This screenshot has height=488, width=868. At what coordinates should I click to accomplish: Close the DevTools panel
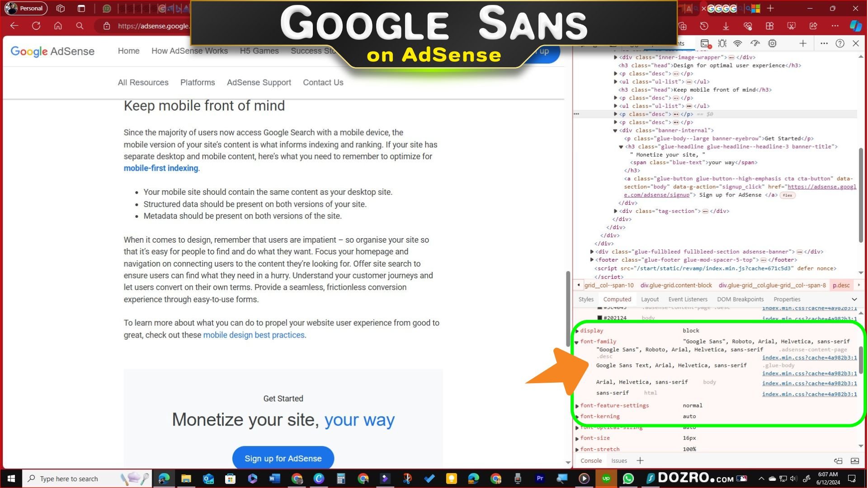(x=856, y=43)
